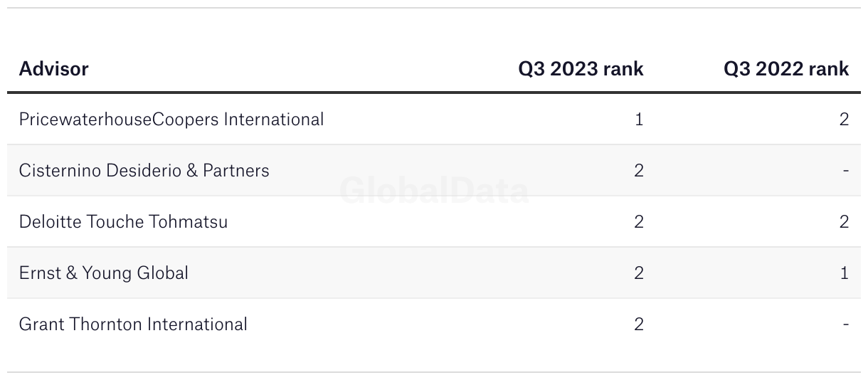The image size is (868, 380).
Task: Click Grant Thornton Q3 2023 rank value
Action: [x=639, y=324]
